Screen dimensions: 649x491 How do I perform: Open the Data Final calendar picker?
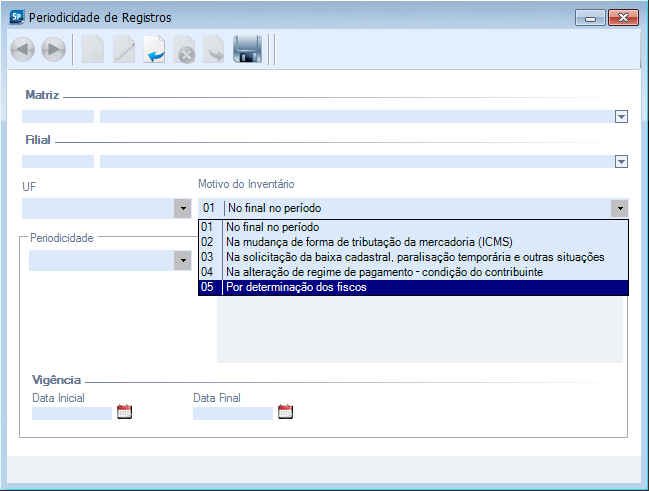[285, 412]
